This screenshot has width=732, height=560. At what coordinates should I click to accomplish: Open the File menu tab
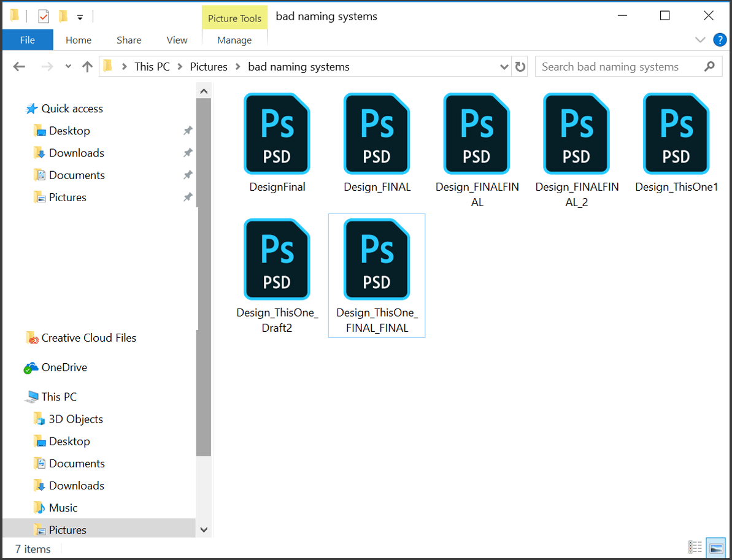coord(28,40)
